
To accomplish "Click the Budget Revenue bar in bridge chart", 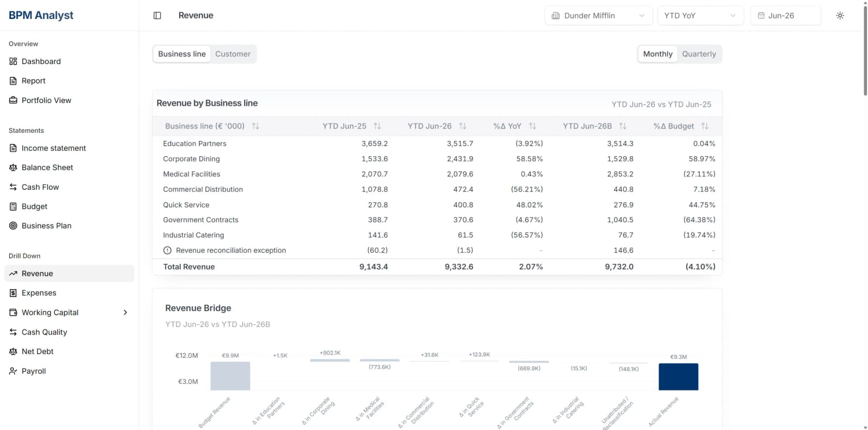I will click(x=230, y=376).
